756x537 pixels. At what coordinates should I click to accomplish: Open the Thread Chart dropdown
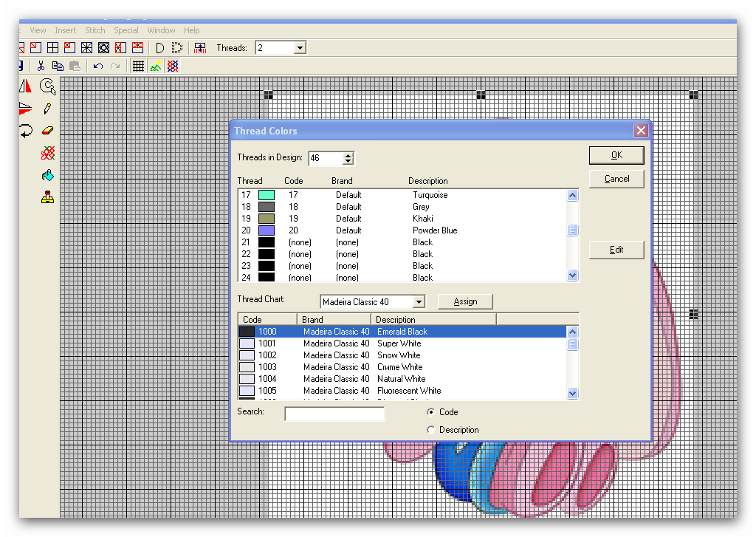click(x=419, y=302)
